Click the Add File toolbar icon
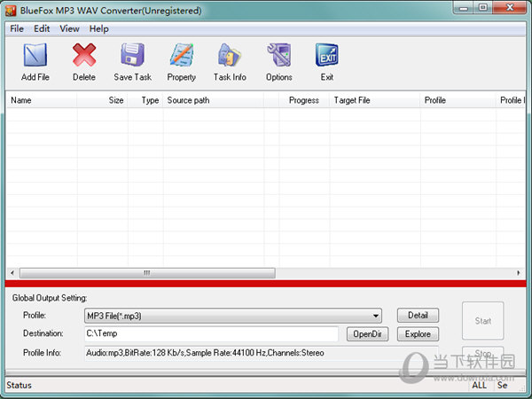This screenshot has width=532, height=399. (x=35, y=55)
